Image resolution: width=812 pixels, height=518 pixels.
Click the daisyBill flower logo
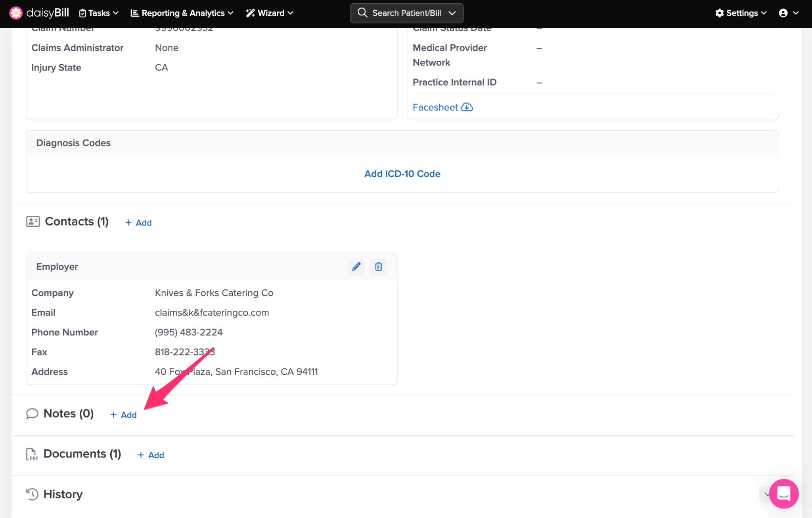click(16, 13)
